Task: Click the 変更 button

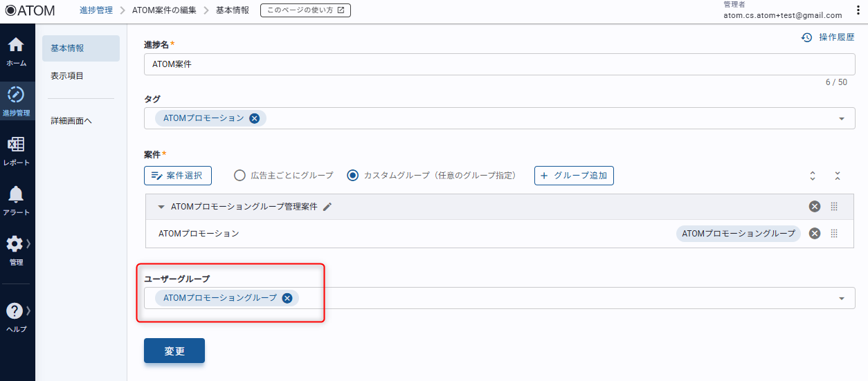Action: (x=174, y=351)
